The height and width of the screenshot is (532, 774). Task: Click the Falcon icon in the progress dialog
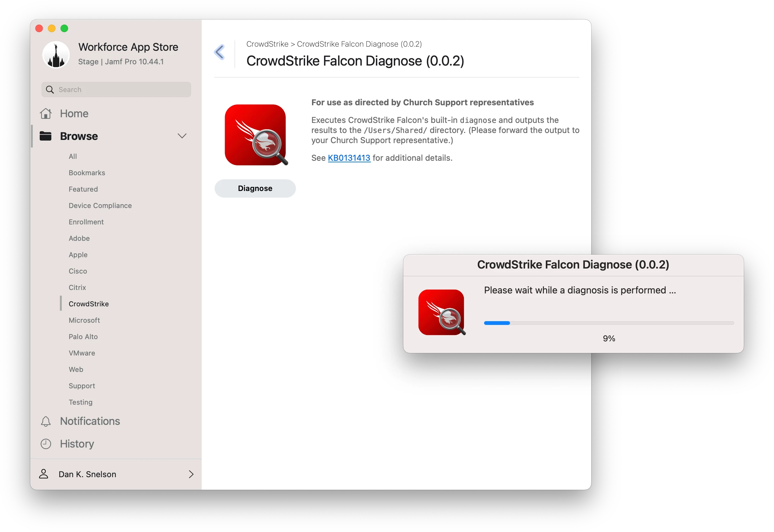[442, 312]
